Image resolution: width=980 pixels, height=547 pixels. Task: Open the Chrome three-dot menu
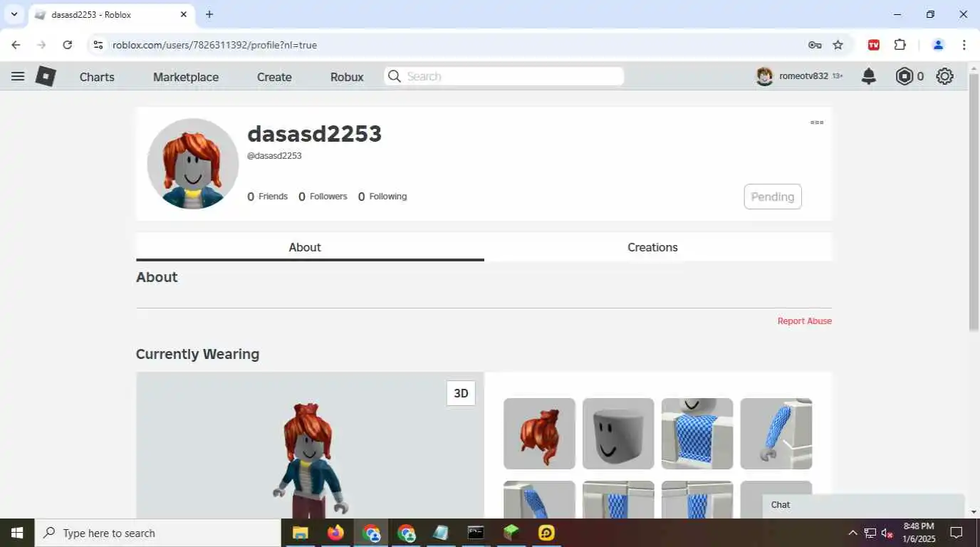tap(964, 45)
